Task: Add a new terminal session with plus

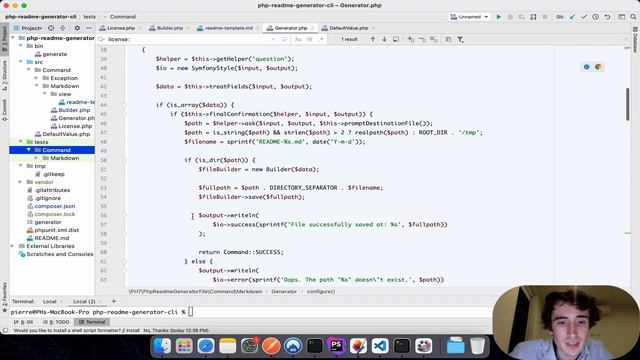Action: point(113,301)
